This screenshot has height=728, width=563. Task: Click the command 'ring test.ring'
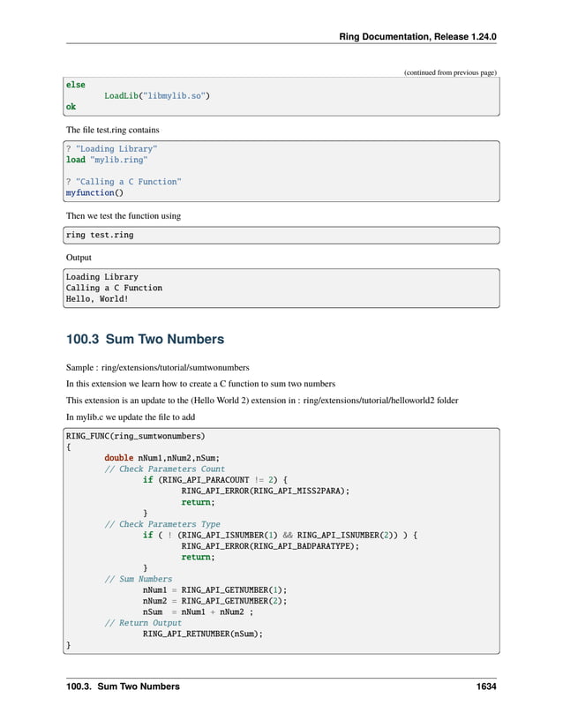click(x=100, y=235)
